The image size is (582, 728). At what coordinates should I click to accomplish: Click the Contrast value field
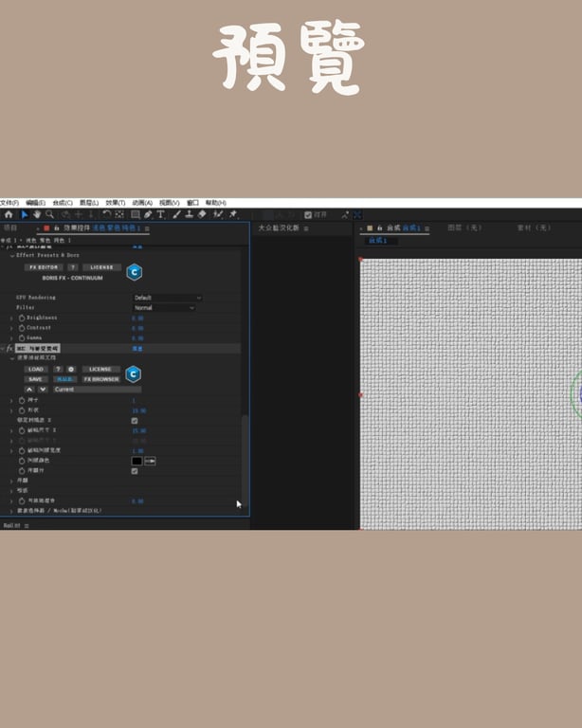pos(137,329)
